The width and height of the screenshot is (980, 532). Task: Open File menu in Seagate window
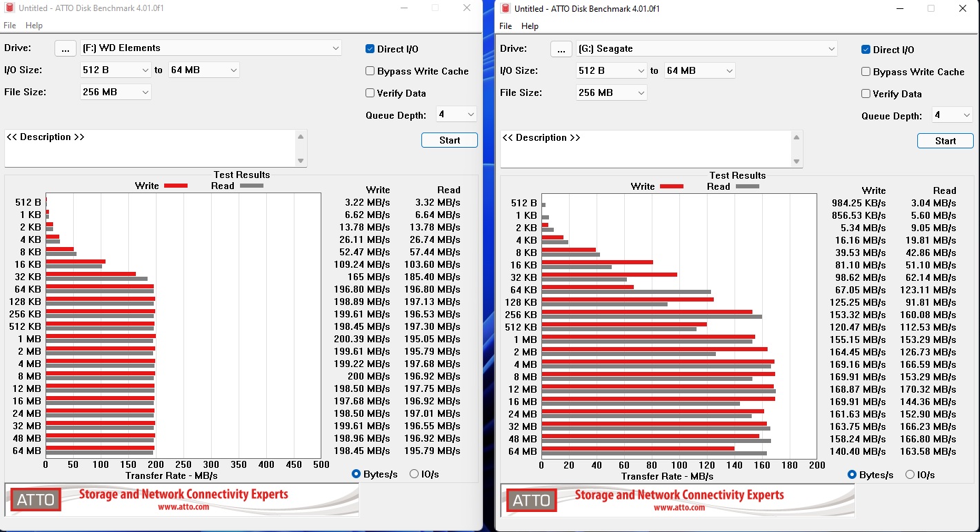click(x=506, y=26)
